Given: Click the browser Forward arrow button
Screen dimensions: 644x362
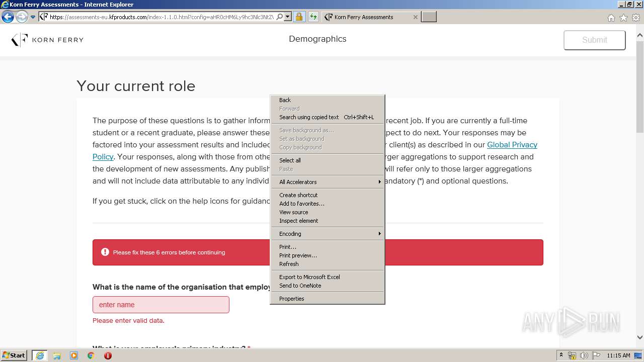Looking at the screenshot, I should (22, 17).
